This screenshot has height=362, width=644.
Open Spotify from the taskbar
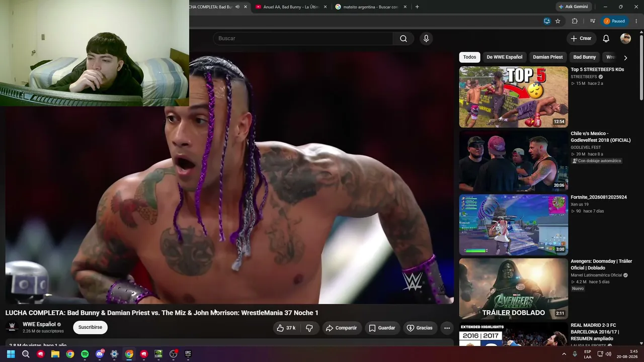click(x=85, y=354)
